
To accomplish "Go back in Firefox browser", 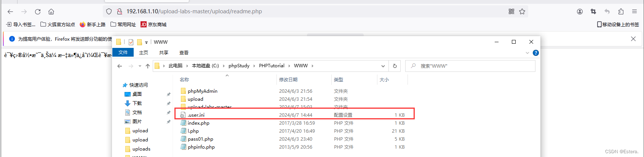I will coord(10,11).
